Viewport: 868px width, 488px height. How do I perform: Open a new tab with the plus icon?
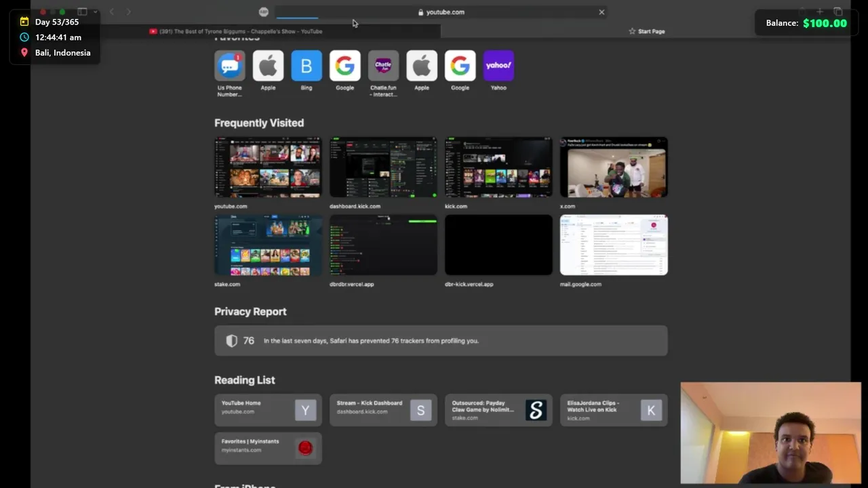819,12
